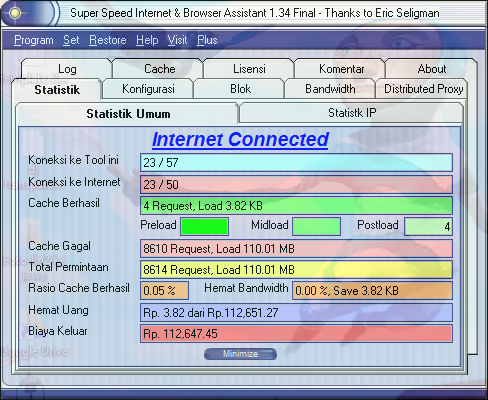
Task: Switch to the Log tab
Action: tap(67, 69)
